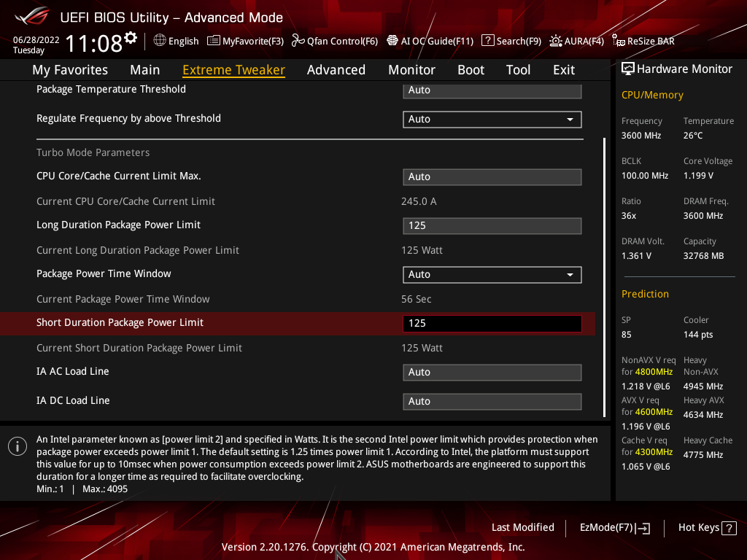Click the Hardware Monitor display icon
This screenshot has height=560, width=747.
tap(628, 69)
